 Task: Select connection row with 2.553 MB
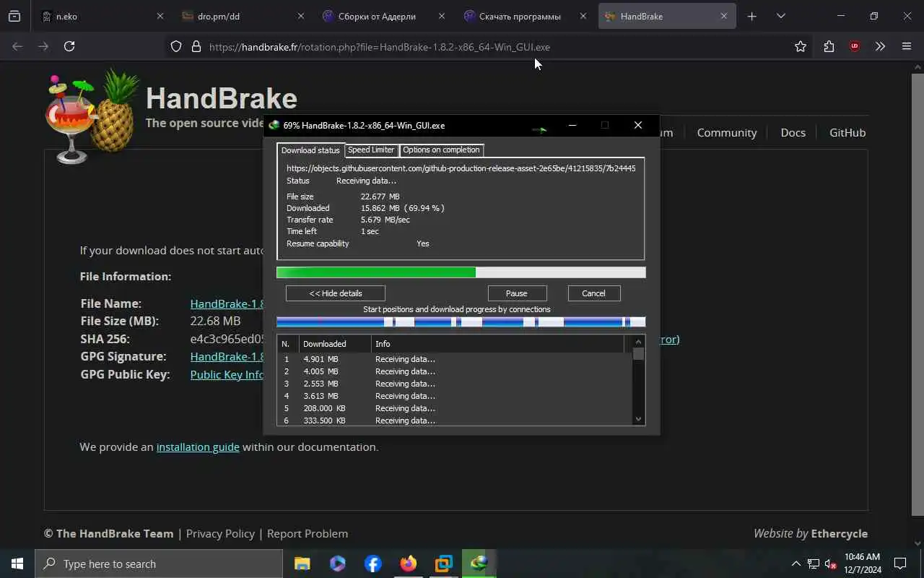(455, 384)
